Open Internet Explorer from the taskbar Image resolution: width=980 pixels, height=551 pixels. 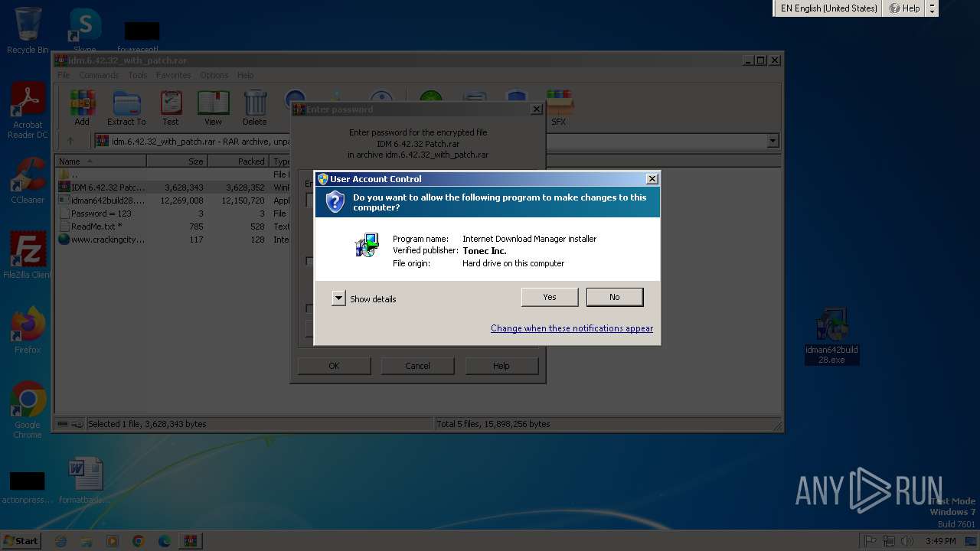[x=61, y=541]
